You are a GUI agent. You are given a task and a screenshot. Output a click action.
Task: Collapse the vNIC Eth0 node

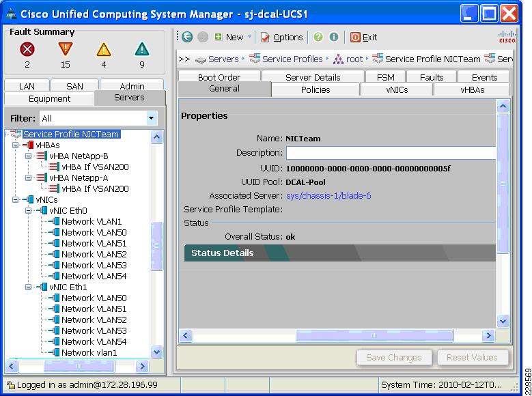click(29, 211)
